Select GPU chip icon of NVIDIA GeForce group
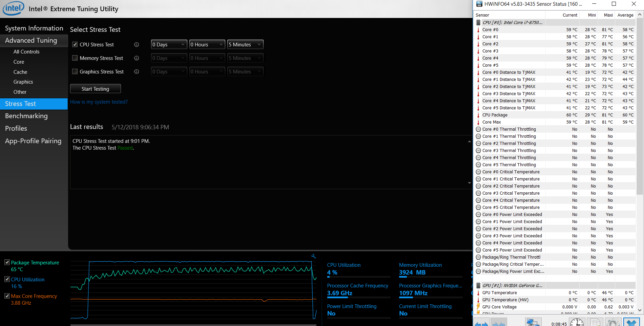Viewport: 644px width, 326px height. [x=478, y=285]
